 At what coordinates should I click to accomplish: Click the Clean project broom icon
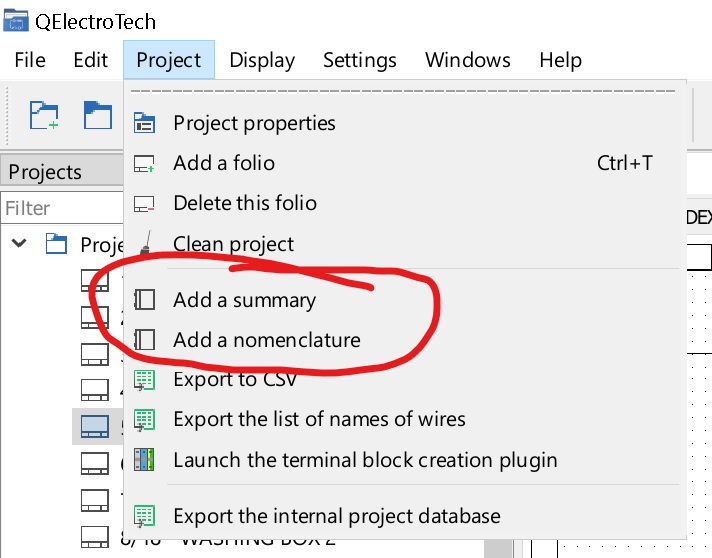[x=145, y=243]
